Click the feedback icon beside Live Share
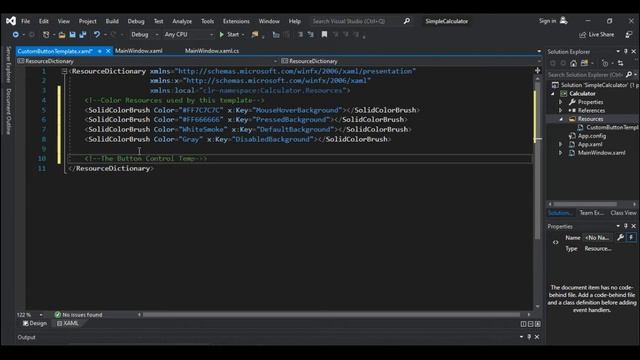This screenshot has width=640, height=360. [x=629, y=35]
